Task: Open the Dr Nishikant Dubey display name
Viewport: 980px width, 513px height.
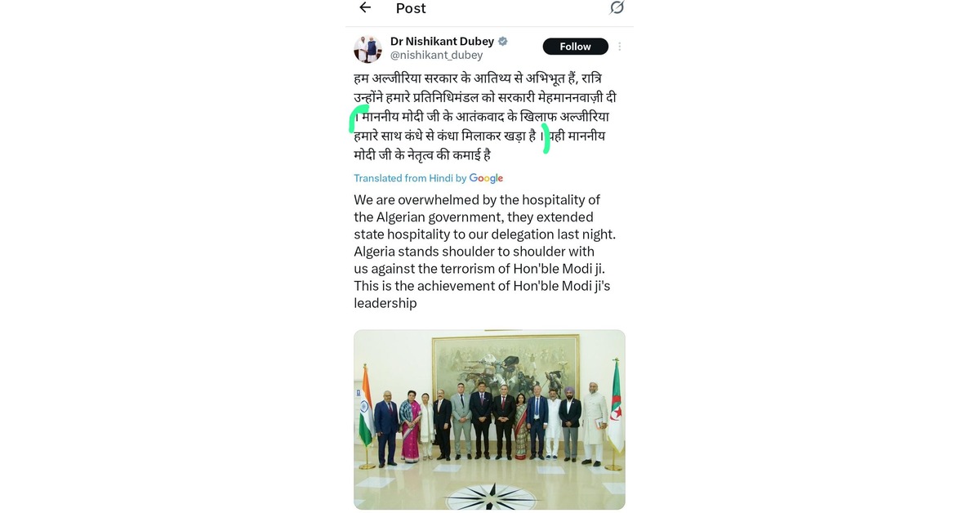Action: coord(442,41)
